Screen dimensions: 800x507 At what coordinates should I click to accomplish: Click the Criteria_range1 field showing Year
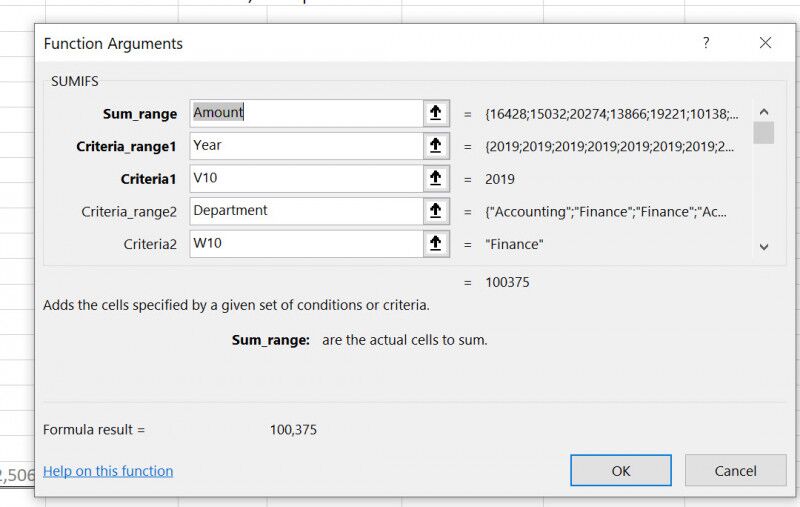point(305,146)
